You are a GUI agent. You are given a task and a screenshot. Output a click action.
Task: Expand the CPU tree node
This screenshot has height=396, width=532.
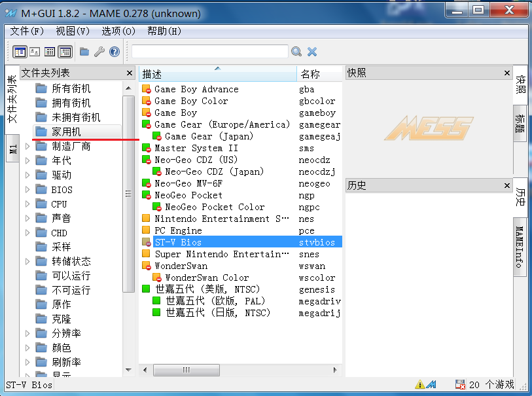point(27,204)
